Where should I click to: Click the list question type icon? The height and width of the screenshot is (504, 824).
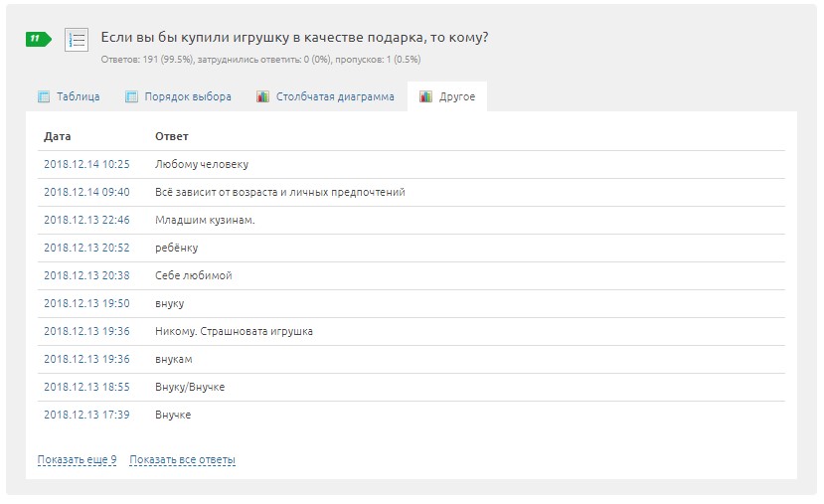click(x=77, y=40)
